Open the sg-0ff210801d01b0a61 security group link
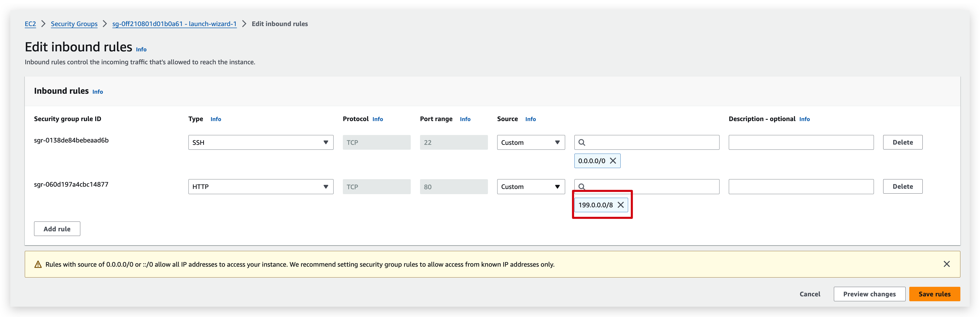The image size is (980, 317). (x=174, y=23)
